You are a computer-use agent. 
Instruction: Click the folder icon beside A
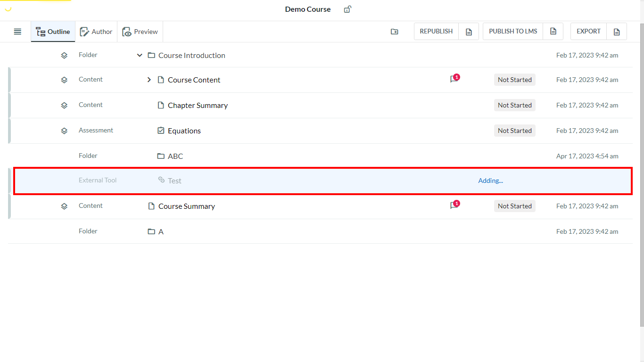click(x=151, y=231)
